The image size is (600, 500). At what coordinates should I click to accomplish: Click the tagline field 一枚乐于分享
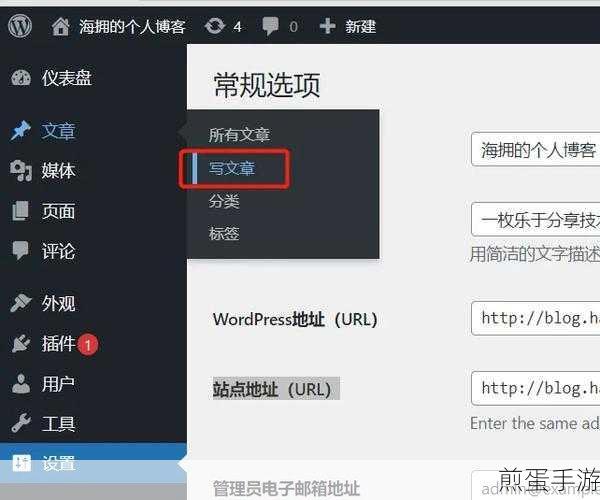[x=536, y=220]
